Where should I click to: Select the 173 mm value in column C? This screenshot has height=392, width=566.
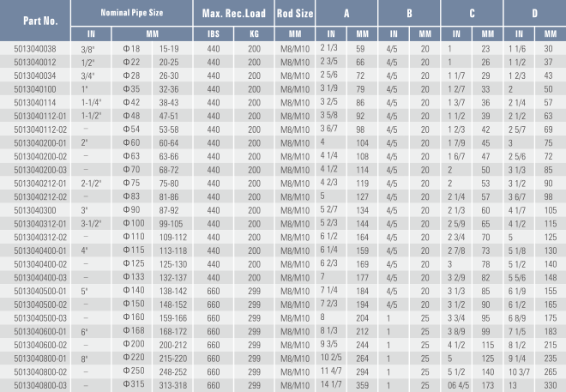click(x=488, y=385)
